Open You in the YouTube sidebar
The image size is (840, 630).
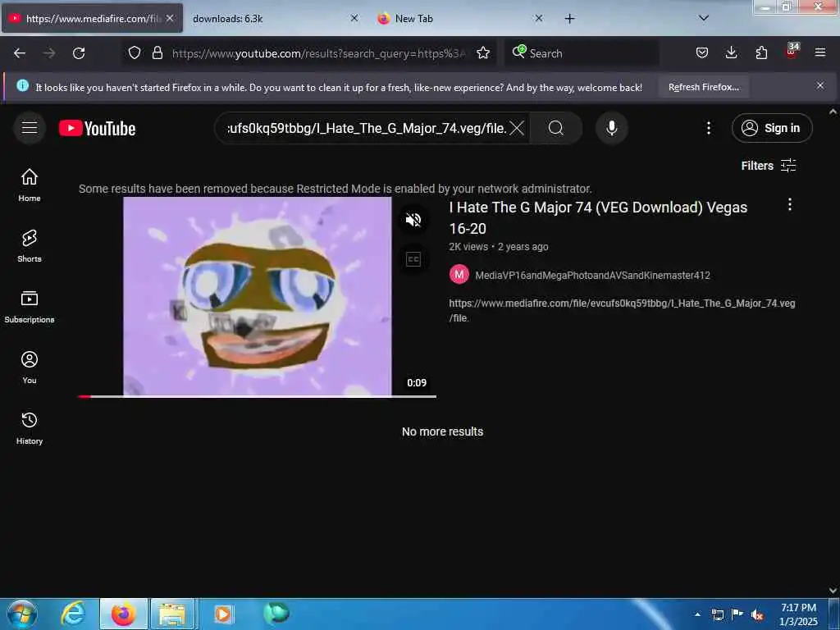pos(30,367)
